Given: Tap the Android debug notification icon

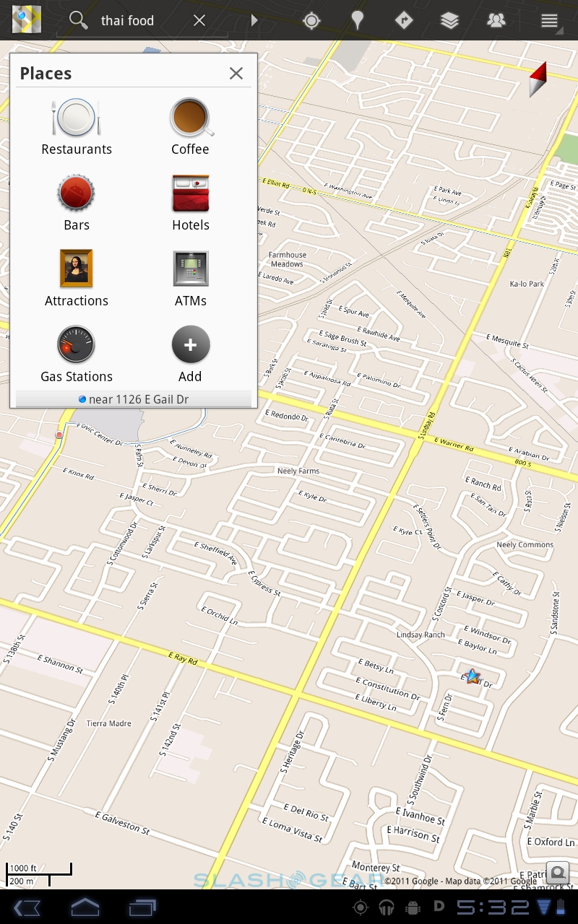Looking at the screenshot, I should point(413,908).
